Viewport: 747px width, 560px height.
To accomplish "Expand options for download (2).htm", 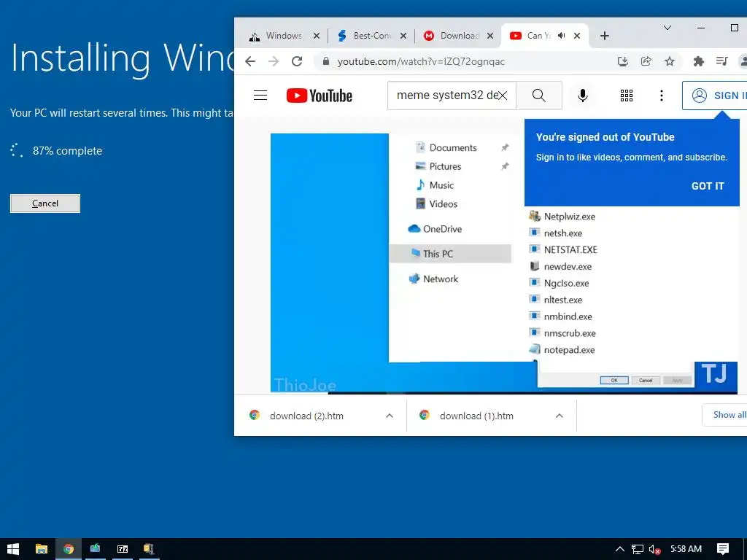I will (390, 416).
